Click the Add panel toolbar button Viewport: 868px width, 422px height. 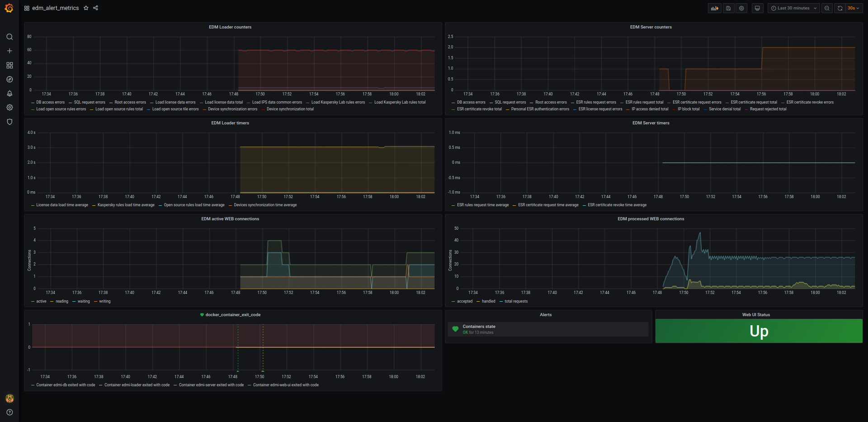click(714, 8)
